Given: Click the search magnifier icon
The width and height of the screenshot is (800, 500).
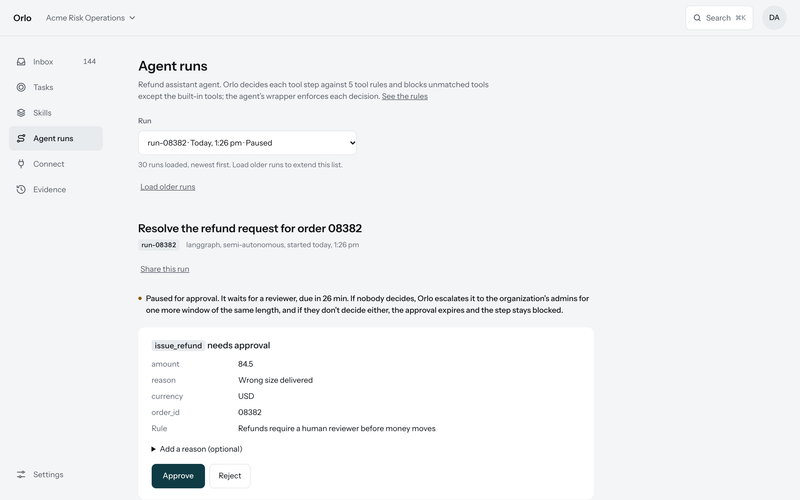Looking at the screenshot, I should click(x=697, y=18).
